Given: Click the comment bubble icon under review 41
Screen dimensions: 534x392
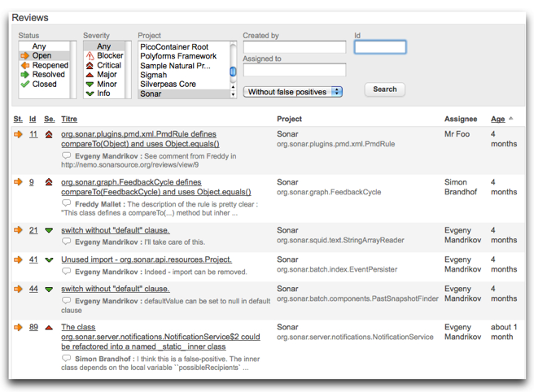Looking at the screenshot, I should tap(67, 272).
